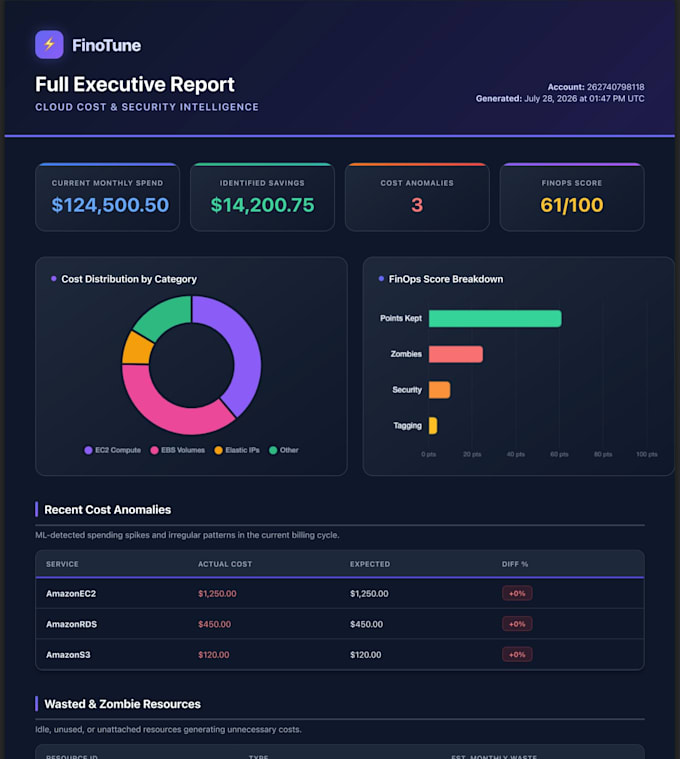Viewport: 680px width, 759px height.
Task: Select the yellow Tagging bar
Action: (433, 426)
